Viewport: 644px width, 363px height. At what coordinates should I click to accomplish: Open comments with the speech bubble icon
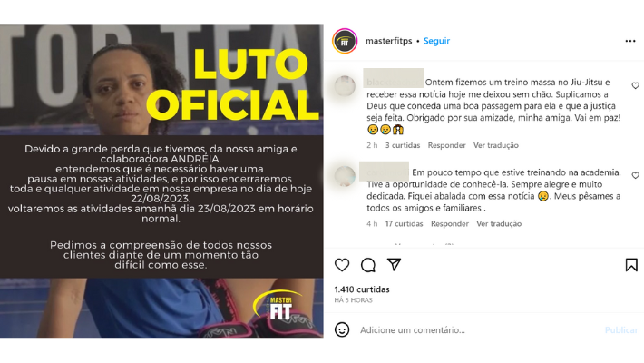(368, 265)
